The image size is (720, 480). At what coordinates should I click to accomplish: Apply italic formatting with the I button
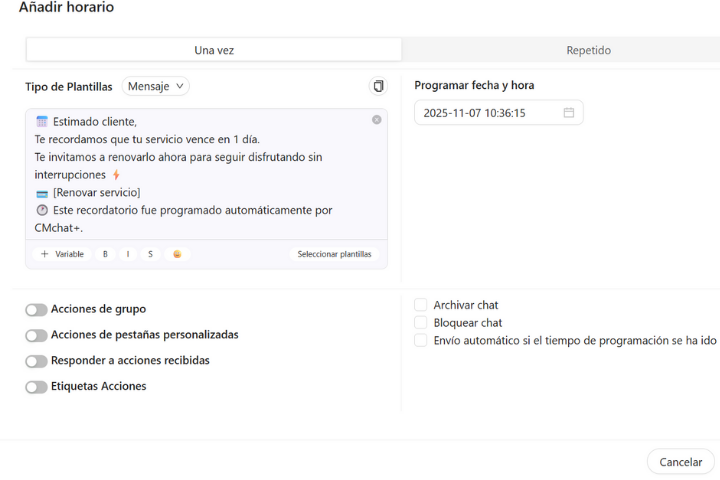point(128,254)
